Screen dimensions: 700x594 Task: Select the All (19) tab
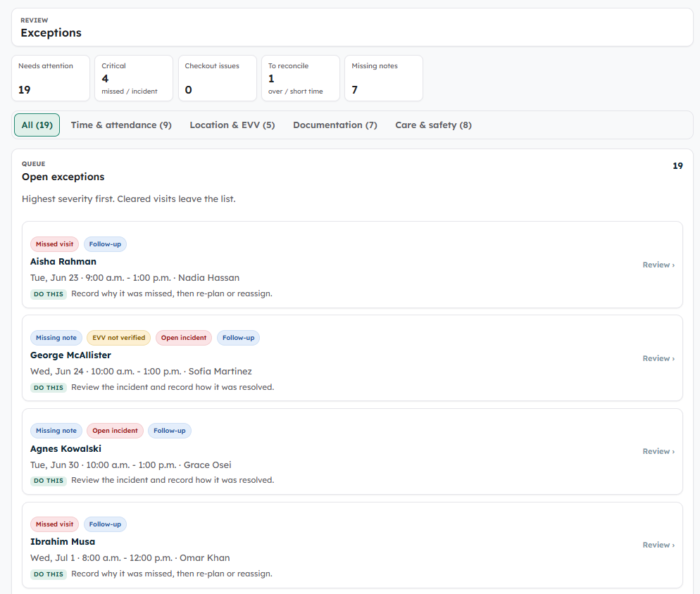click(37, 125)
